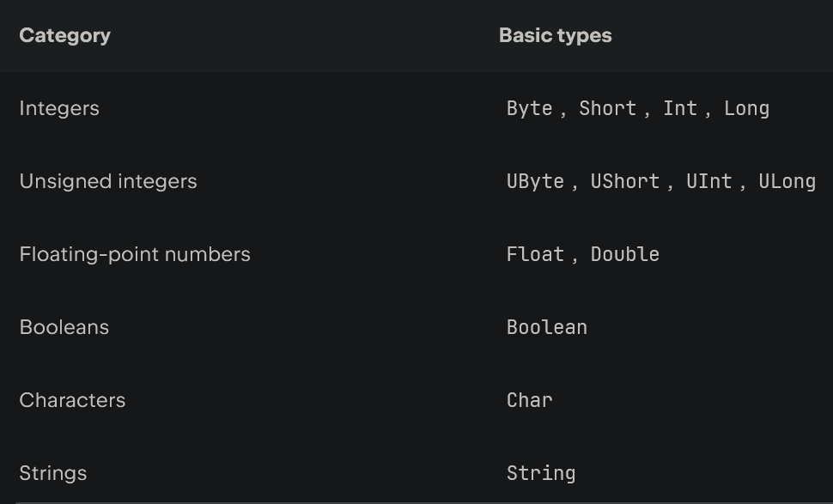Click the Long type code

pyautogui.click(x=746, y=108)
